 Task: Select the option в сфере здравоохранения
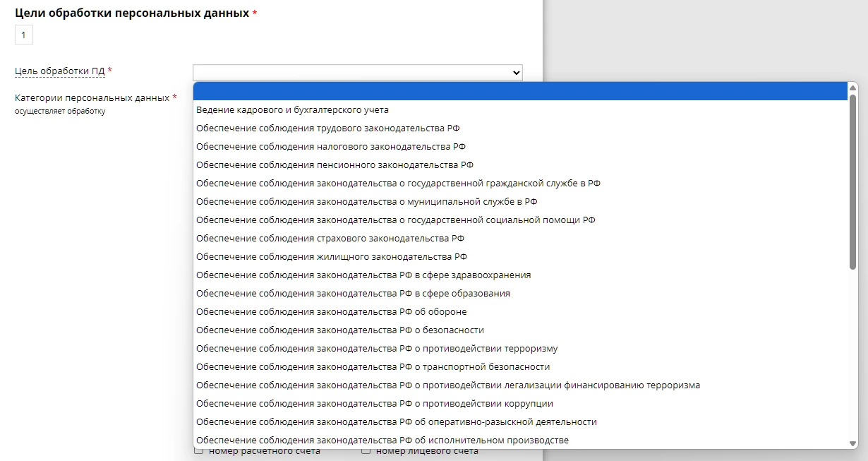coord(363,275)
